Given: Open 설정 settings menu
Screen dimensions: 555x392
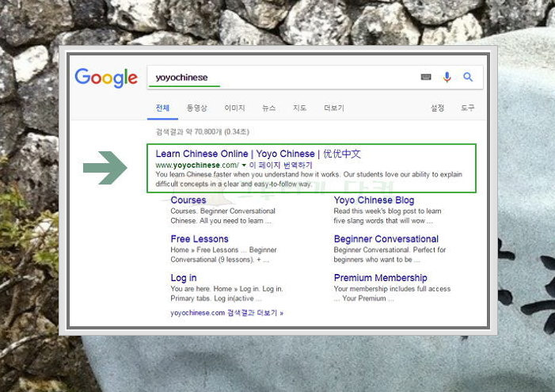Looking at the screenshot, I should tap(437, 108).
